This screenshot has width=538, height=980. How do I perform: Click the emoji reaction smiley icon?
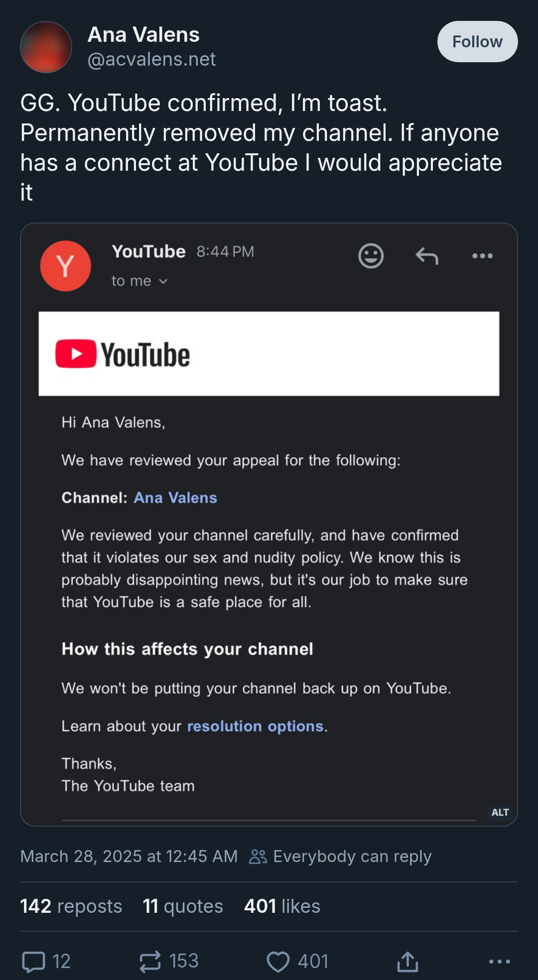pos(371,256)
